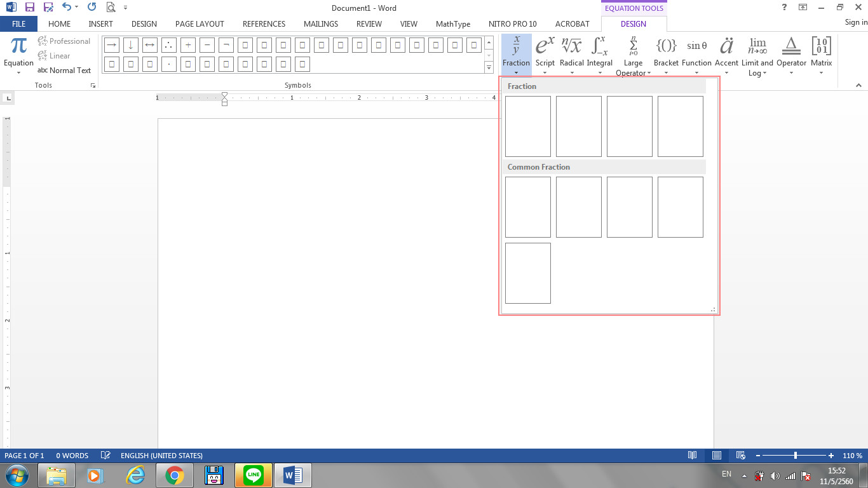868x488 pixels.
Task: Switch to the HOME tab
Action: tap(60, 24)
